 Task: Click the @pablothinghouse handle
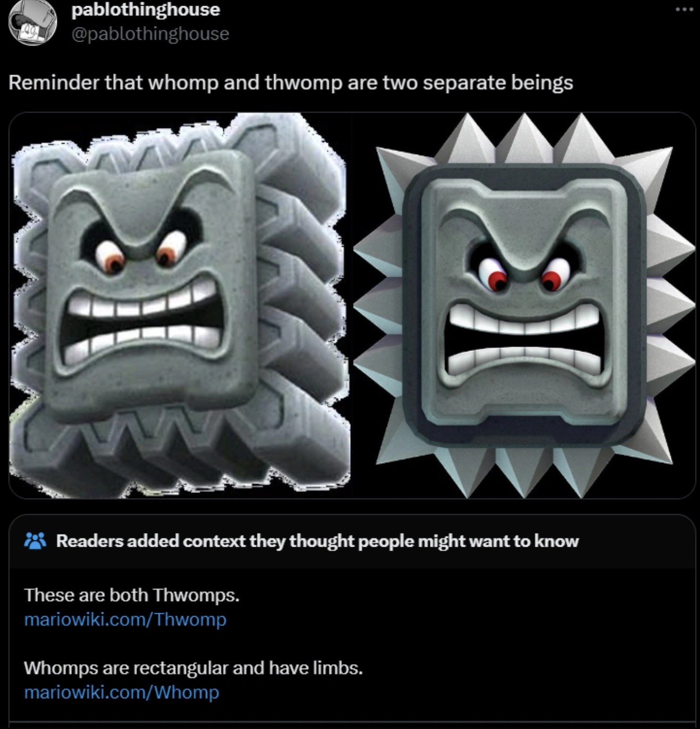click(x=150, y=34)
